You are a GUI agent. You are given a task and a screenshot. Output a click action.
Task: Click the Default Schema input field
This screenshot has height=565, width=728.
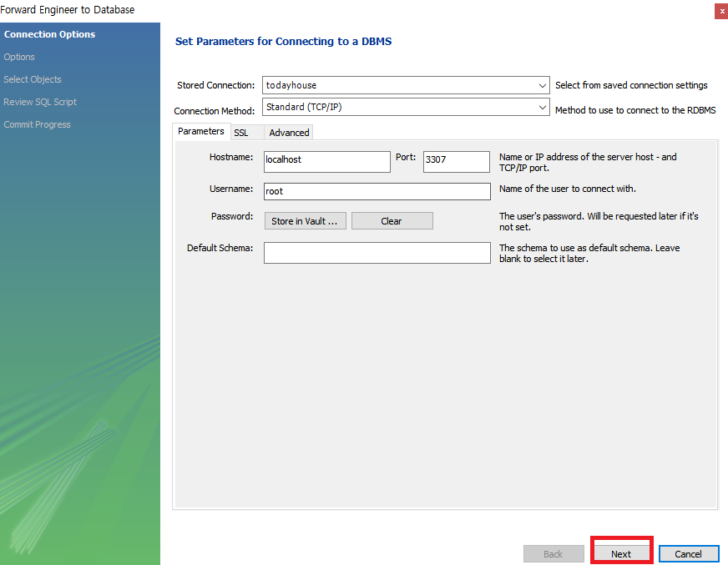(377, 253)
